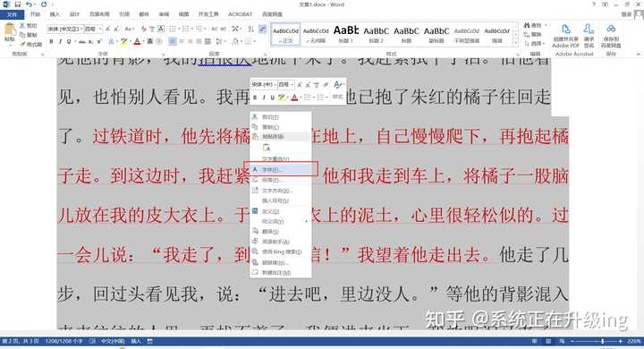The image size is (644, 349).
Task: Apply the Heading 2 (标题 2) style
Action: 376,34
